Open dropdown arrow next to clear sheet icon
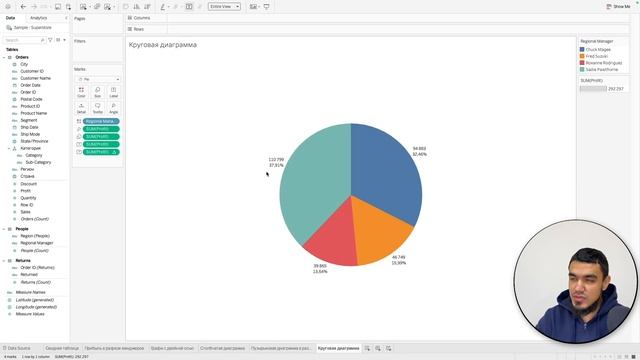This screenshot has height=360, width=640. (x=113, y=7)
